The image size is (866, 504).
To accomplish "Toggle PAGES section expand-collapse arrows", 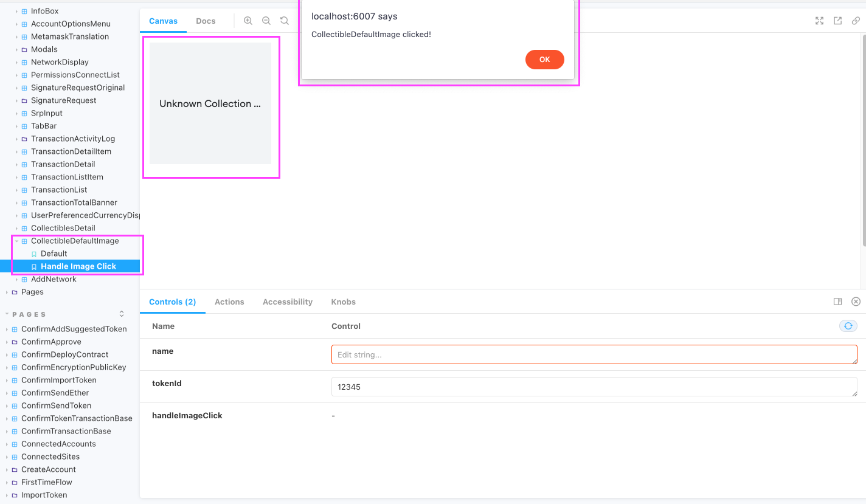I will coord(122,314).
